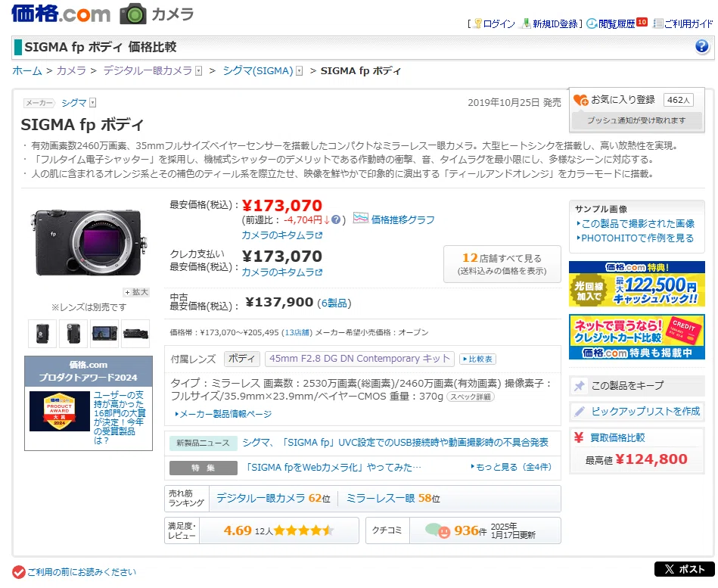Click the usage guide document icon
This screenshot has height=588, width=718.
[658, 23]
